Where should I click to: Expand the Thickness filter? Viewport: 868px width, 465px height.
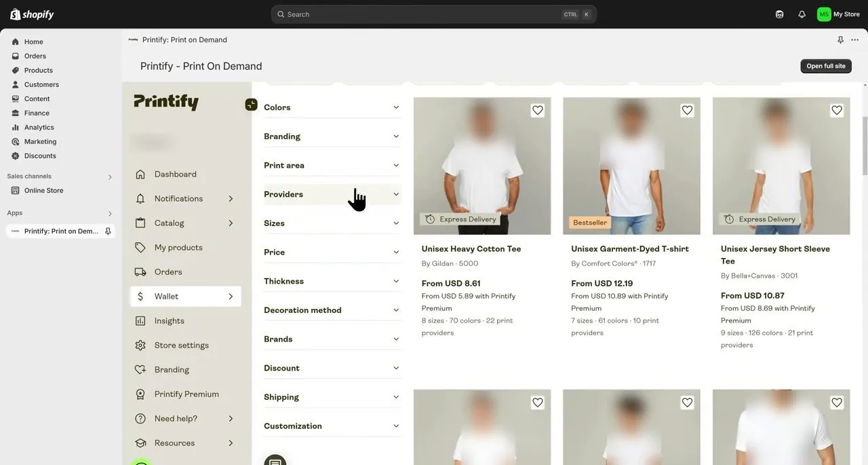coord(332,281)
